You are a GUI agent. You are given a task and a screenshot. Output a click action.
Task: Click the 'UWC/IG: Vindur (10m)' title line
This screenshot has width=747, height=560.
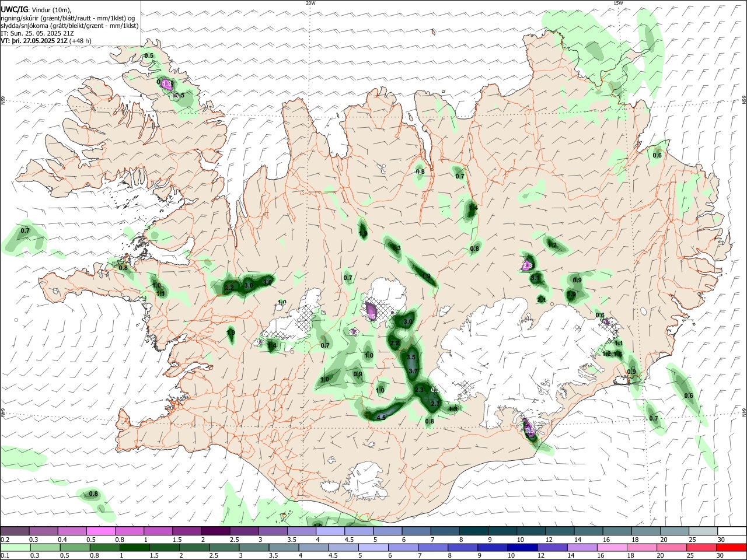click(x=36, y=10)
